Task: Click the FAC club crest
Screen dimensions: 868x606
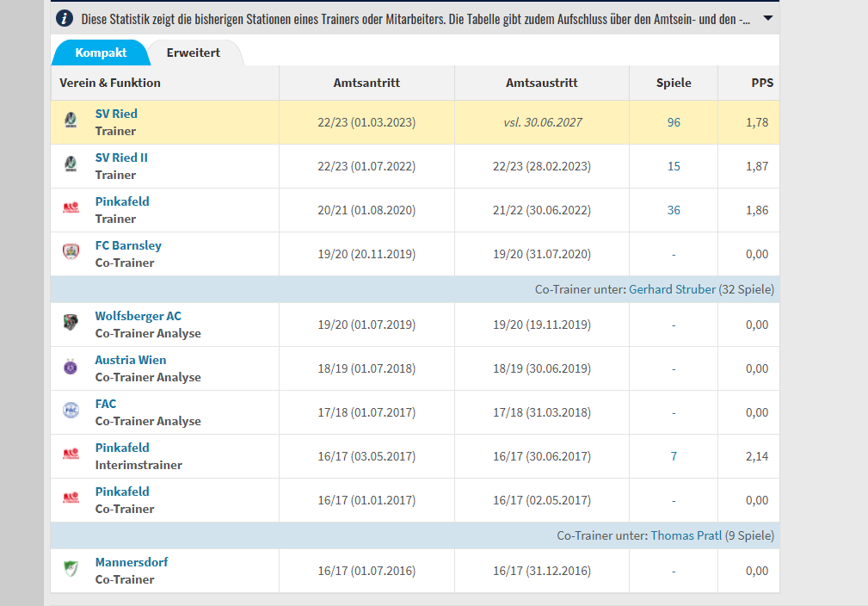Action: click(71, 411)
